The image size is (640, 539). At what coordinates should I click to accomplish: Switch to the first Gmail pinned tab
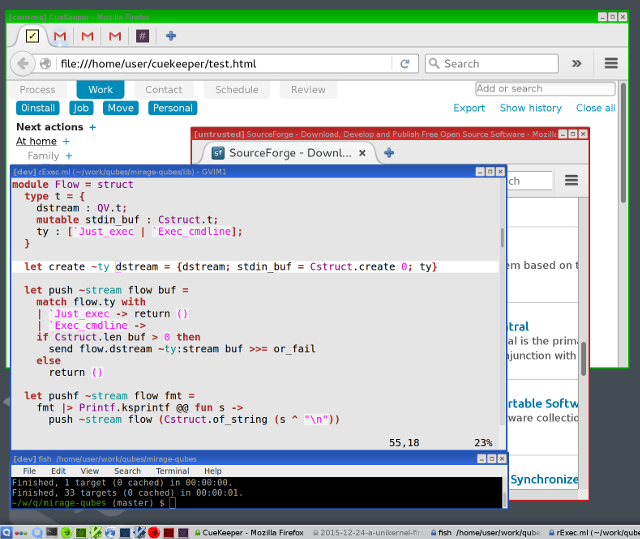(x=60, y=36)
